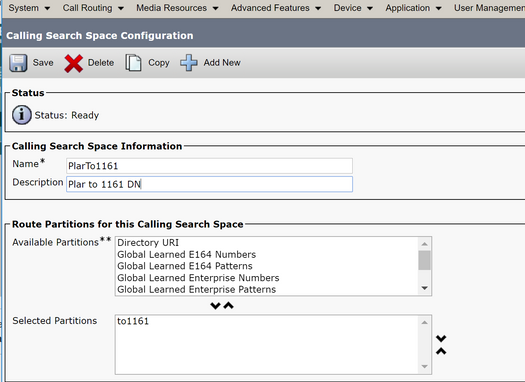
Task: Click the Status info icon
Action: pos(22,115)
